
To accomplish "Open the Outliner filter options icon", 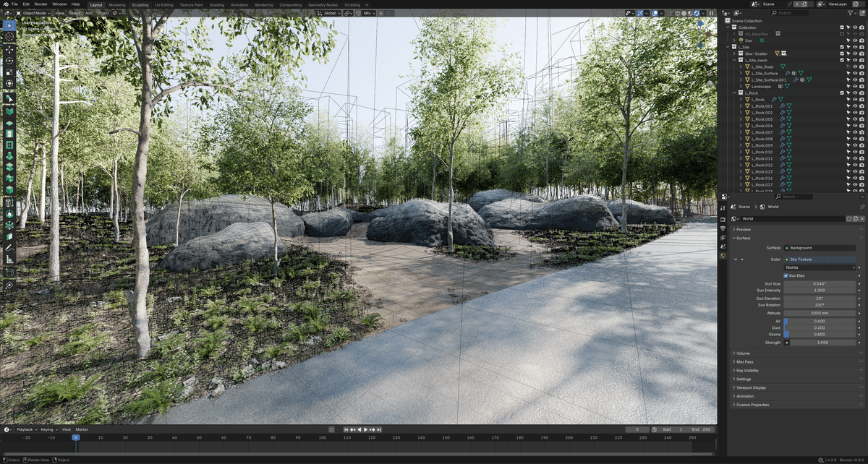I will click(851, 12).
